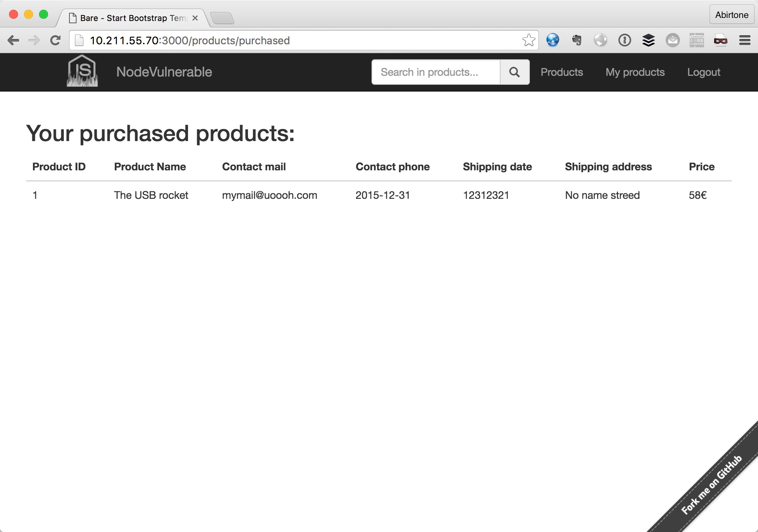The width and height of the screenshot is (758, 532).
Task: Open the 1Password extension
Action: pos(625,40)
